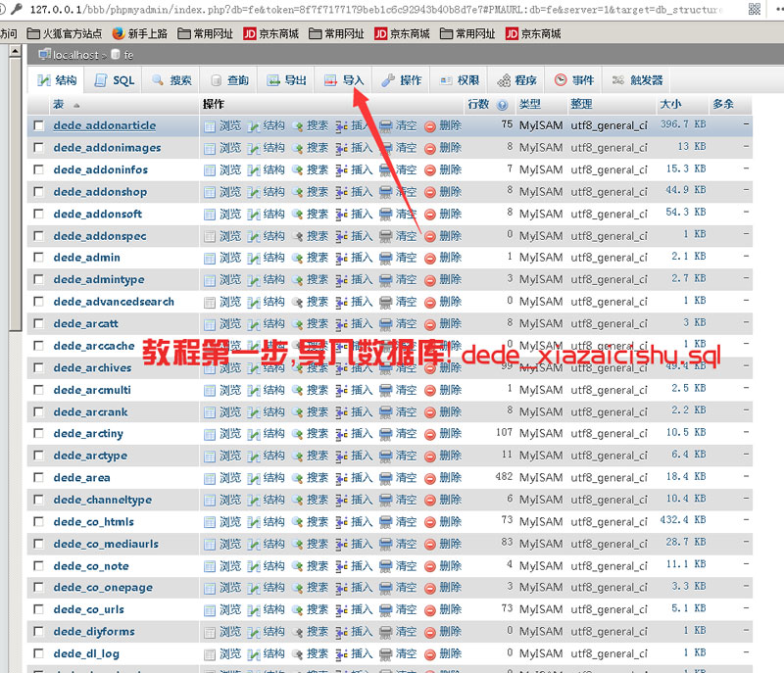
Task: Tick the checkbox for dede_addonarticle
Action: tap(39, 126)
